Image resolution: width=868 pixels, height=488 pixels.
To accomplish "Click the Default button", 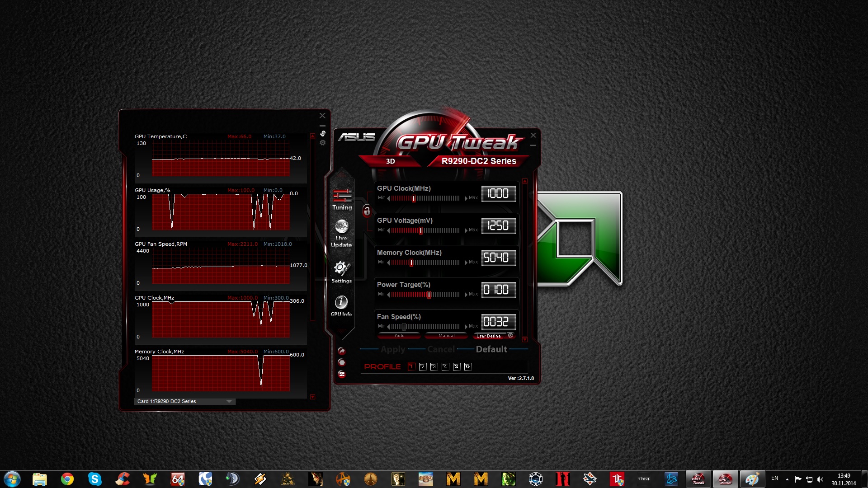I will point(491,349).
